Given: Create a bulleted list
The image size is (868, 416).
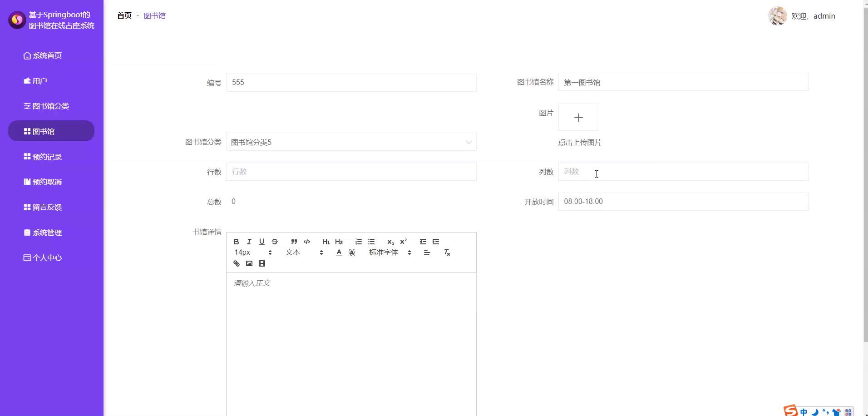Looking at the screenshot, I should tap(371, 242).
